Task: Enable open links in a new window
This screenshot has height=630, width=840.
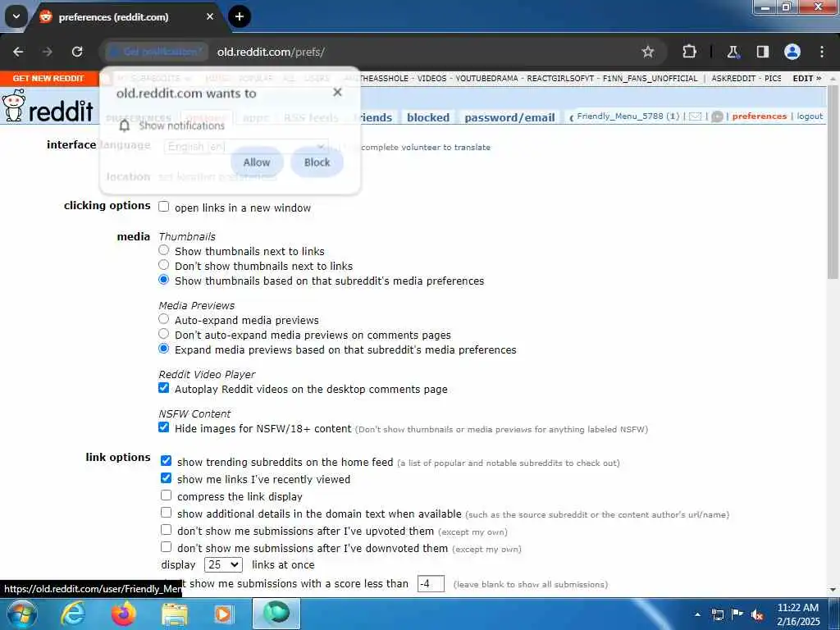Action: pos(164,206)
